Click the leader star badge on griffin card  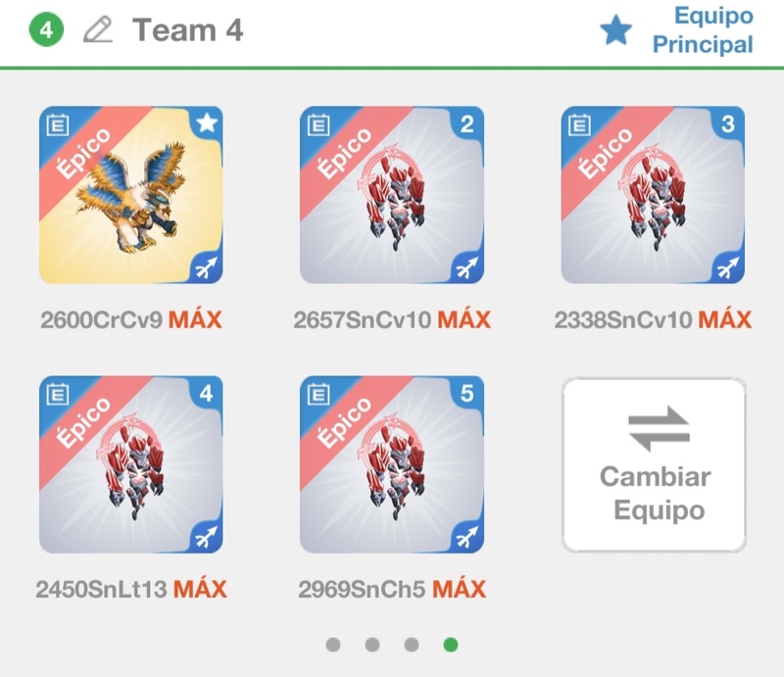coord(207,122)
